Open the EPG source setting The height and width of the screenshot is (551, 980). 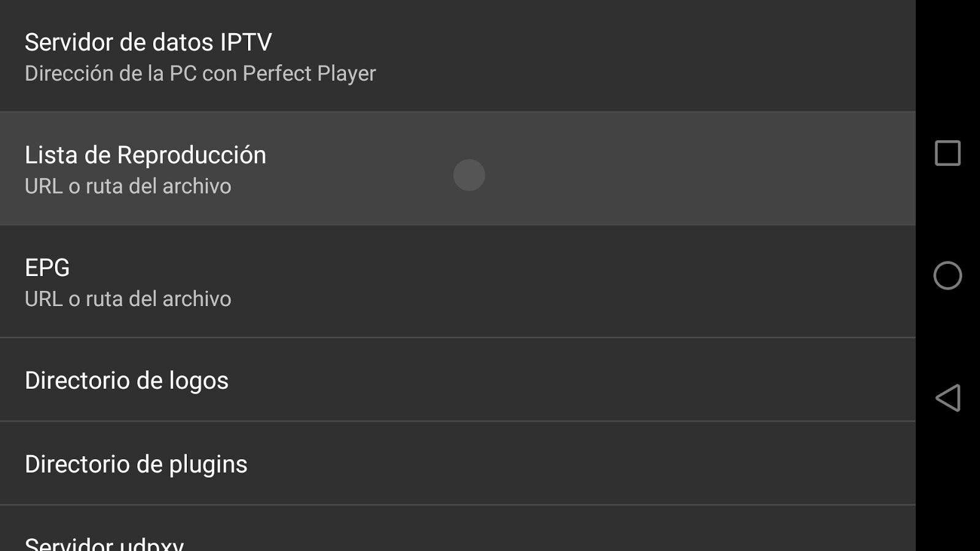pos(245,282)
